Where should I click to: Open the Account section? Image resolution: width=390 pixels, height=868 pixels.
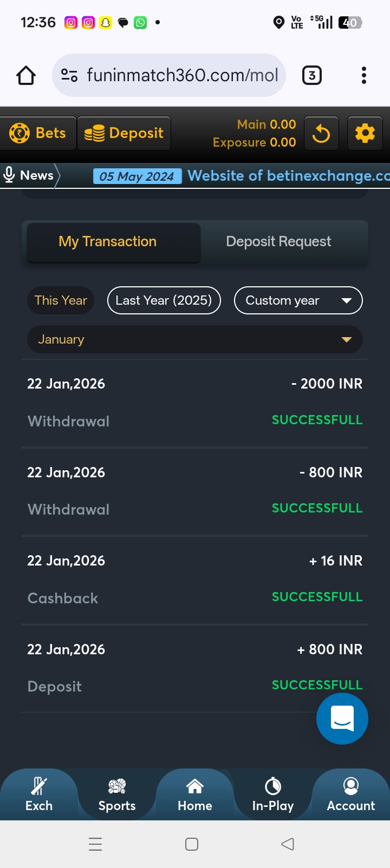click(351, 794)
